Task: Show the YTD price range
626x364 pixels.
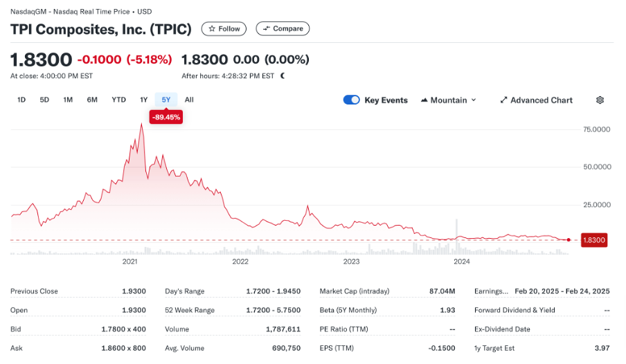Action: point(119,100)
